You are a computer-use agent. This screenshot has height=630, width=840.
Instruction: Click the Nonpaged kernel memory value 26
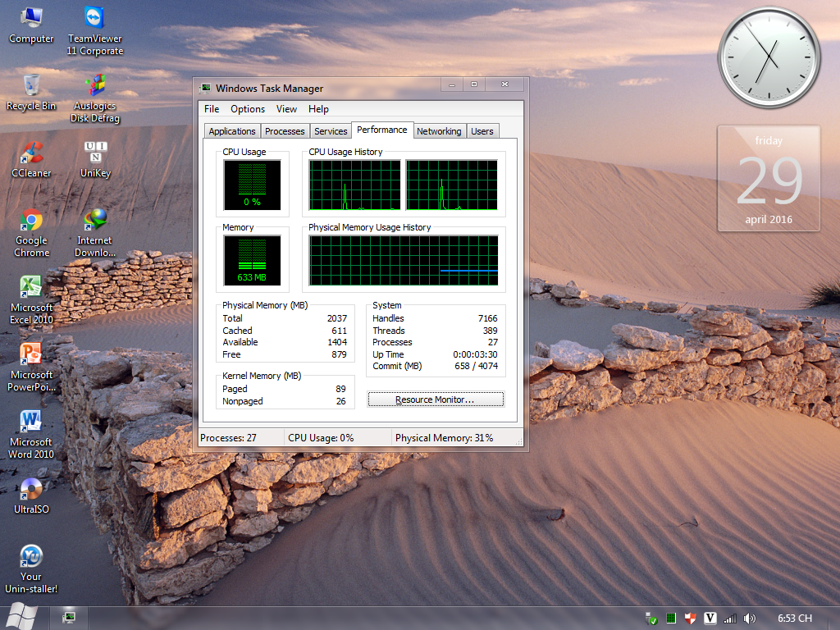[x=340, y=401]
